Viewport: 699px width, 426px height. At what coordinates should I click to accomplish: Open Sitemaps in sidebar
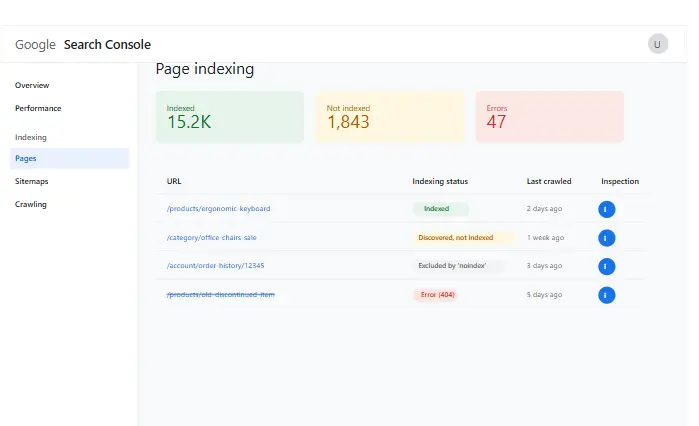[32, 181]
